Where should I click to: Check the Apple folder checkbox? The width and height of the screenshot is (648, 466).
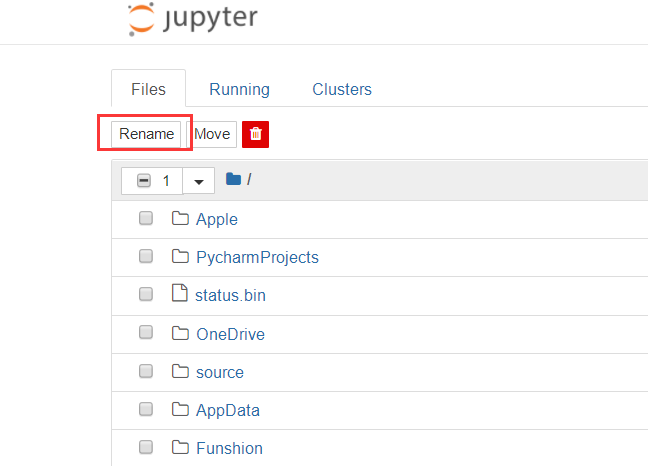tap(146, 218)
